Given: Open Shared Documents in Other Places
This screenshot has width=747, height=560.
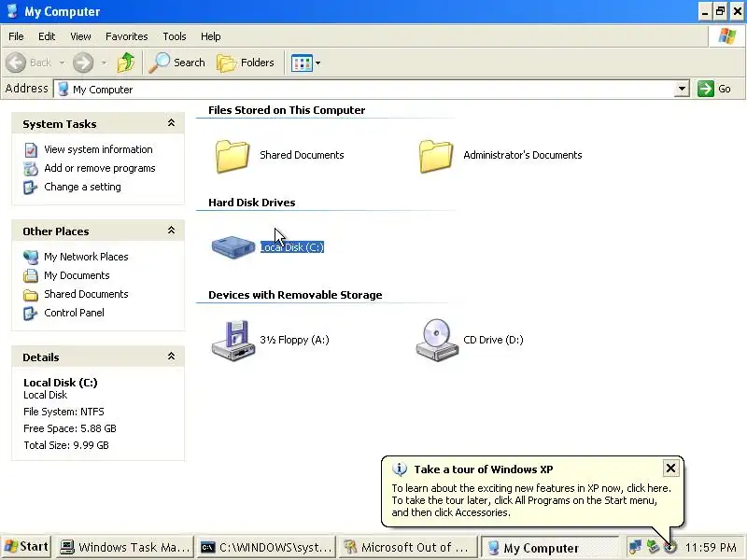Looking at the screenshot, I should click(x=86, y=294).
